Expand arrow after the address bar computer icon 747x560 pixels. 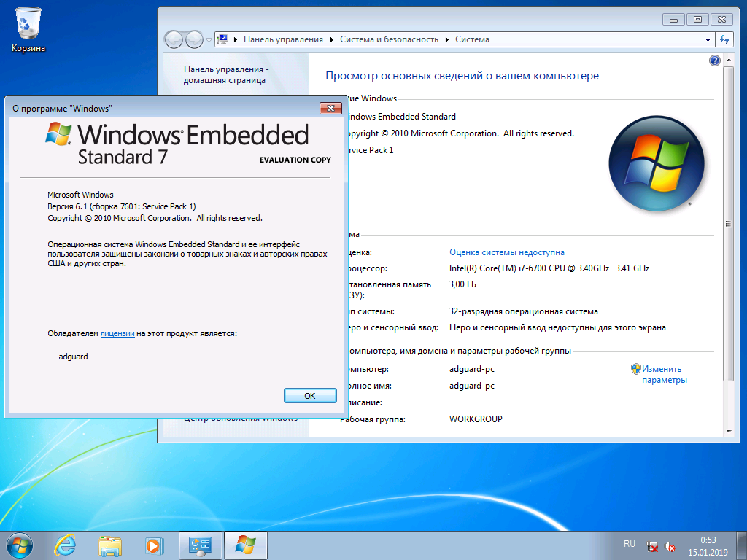(x=236, y=39)
